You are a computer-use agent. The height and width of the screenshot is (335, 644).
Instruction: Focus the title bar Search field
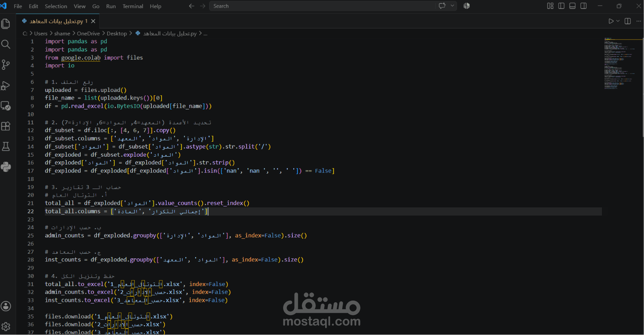(323, 6)
